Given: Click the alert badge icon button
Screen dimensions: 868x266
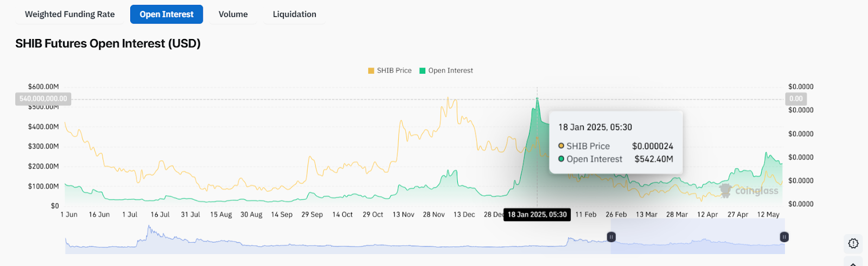Looking at the screenshot, I should (x=853, y=243).
